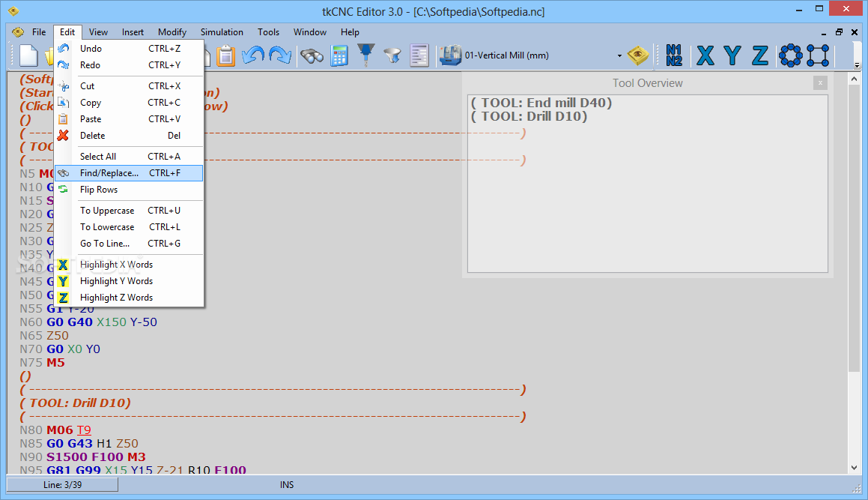The image size is (868, 500).
Task: Choose Cut from Edit menu
Action: pyautogui.click(x=129, y=86)
